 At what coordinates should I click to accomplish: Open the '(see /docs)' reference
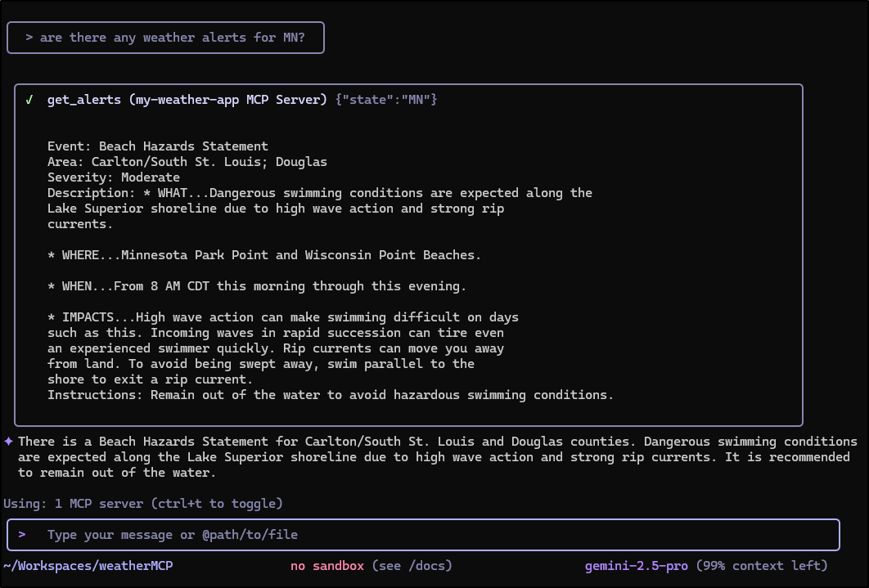(x=412, y=566)
